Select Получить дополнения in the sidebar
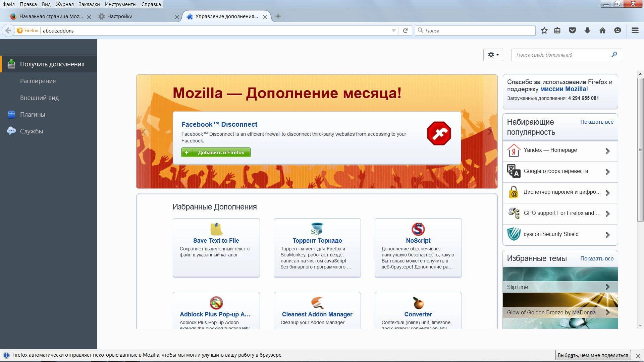644x362 pixels. [49, 64]
